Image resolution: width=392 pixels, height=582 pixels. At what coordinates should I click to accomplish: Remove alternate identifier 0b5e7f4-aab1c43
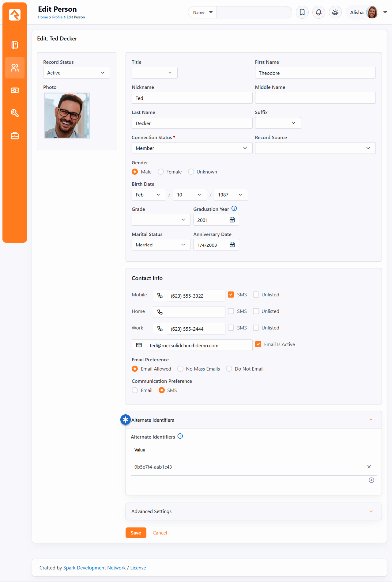tap(369, 467)
